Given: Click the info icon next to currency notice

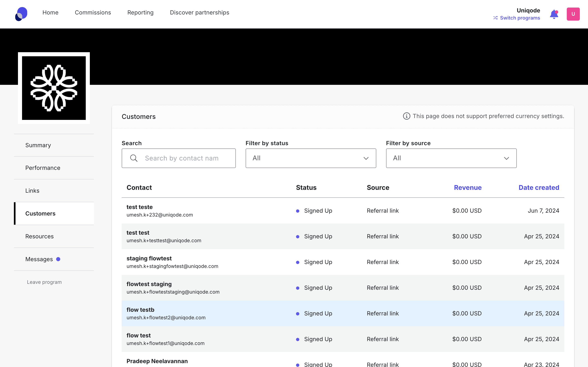Looking at the screenshot, I should pos(406,116).
